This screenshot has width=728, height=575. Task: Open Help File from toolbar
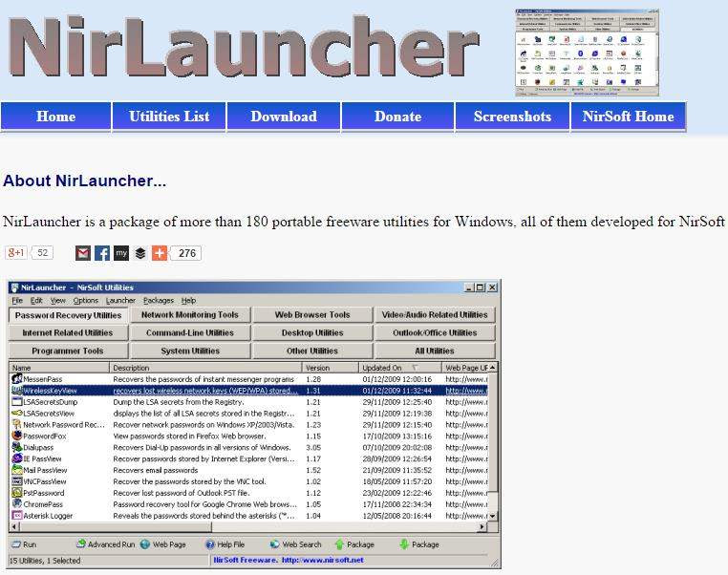(x=225, y=544)
